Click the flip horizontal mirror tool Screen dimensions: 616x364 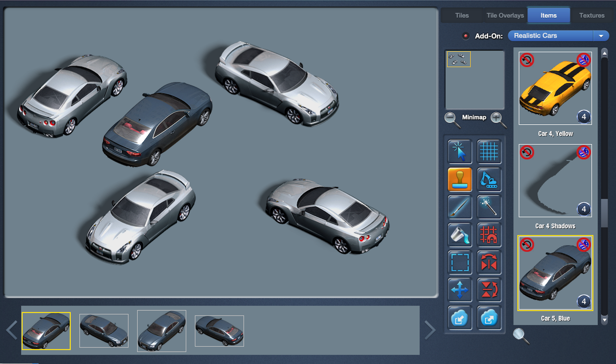point(489,263)
